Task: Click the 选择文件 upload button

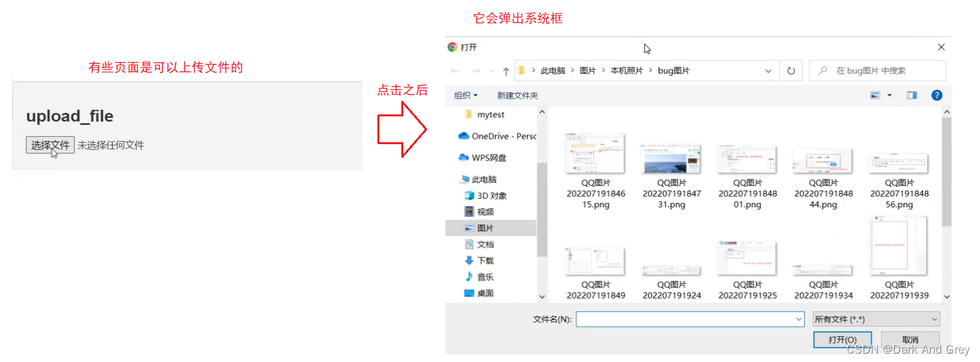Action: point(50,145)
